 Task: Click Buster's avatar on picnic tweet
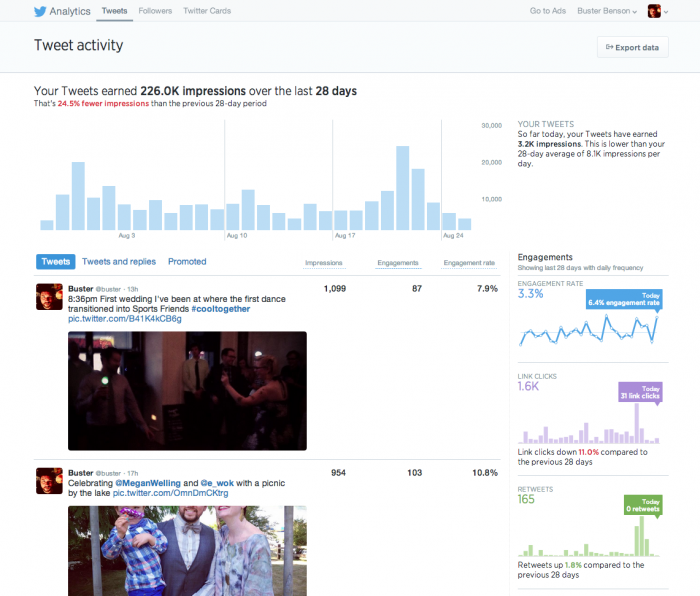50,480
